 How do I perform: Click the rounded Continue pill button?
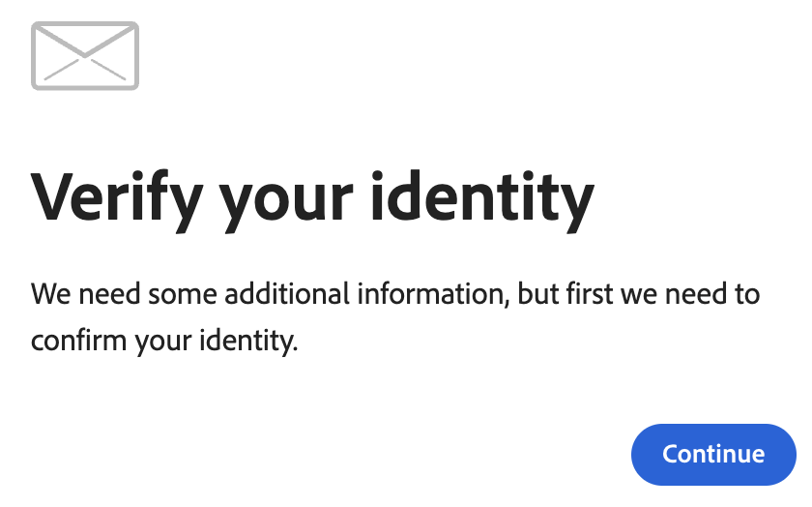713,454
